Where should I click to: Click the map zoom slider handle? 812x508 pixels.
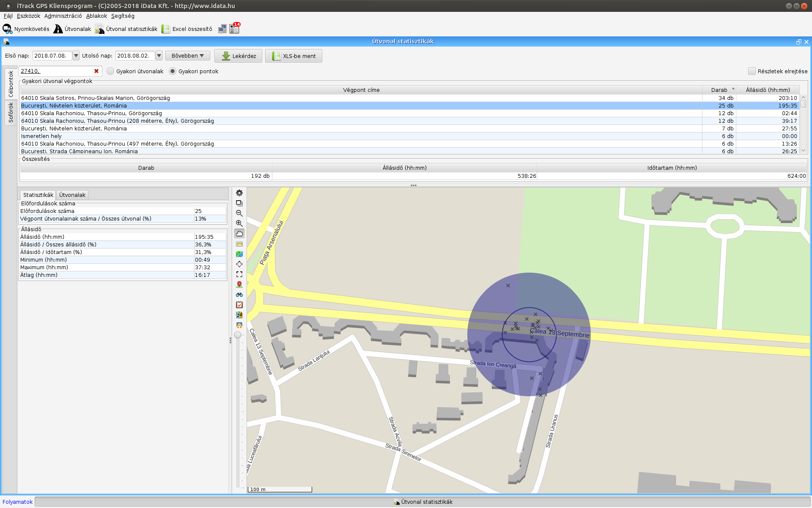click(238, 335)
